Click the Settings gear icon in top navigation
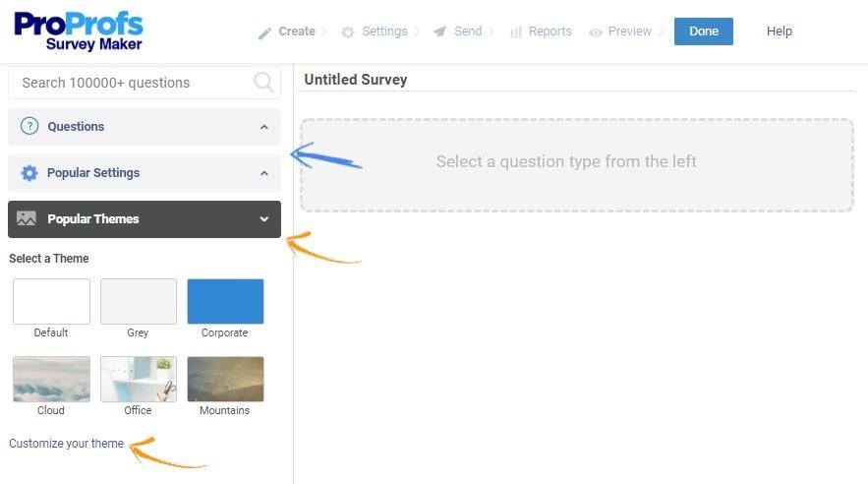The width and height of the screenshot is (868, 484). coord(348,32)
